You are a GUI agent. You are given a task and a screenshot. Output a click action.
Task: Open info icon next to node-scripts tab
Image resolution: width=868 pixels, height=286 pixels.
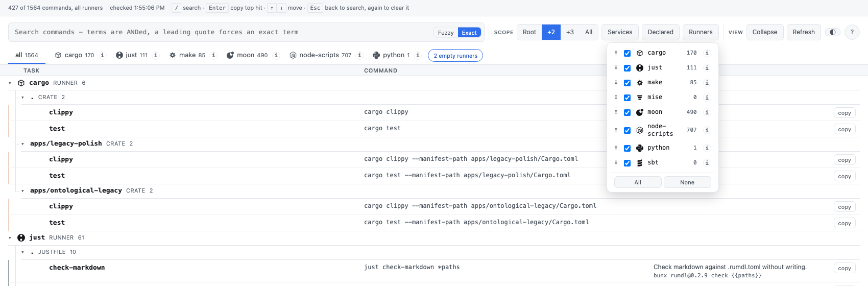coord(360,55)
